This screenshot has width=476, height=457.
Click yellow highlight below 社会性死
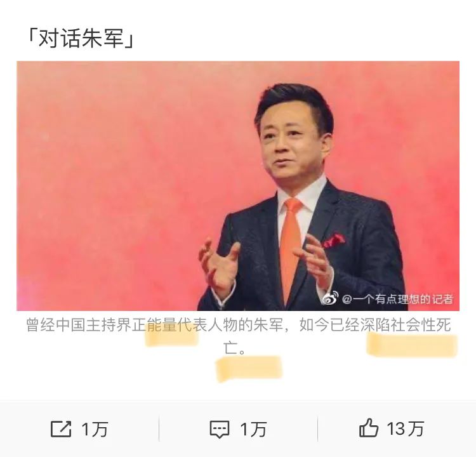pyautogui.click(x=412, y=345)
